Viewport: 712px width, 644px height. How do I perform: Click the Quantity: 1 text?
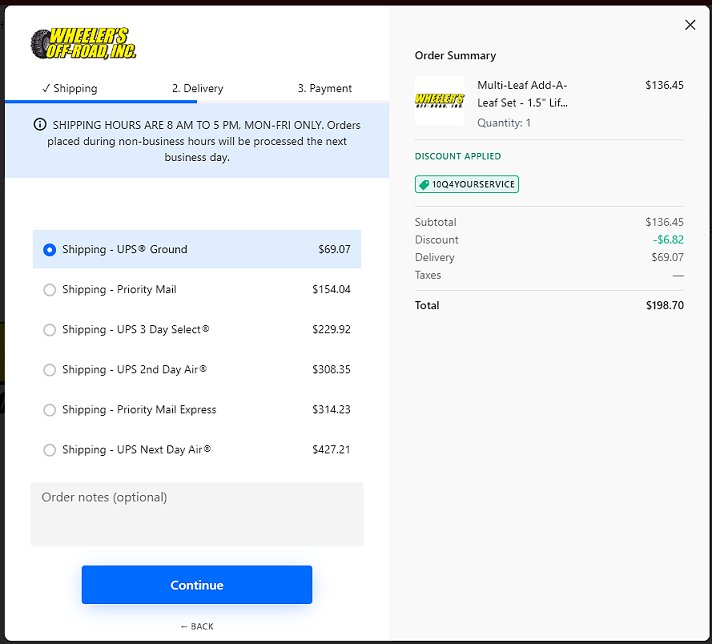tap(504, 123)
